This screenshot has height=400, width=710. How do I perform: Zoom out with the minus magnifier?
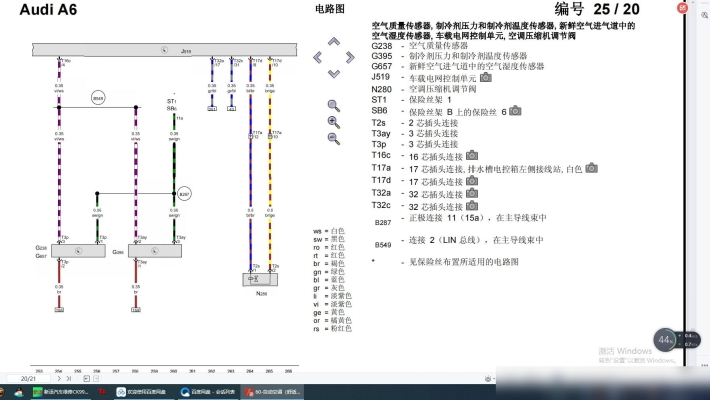point(334,139)
